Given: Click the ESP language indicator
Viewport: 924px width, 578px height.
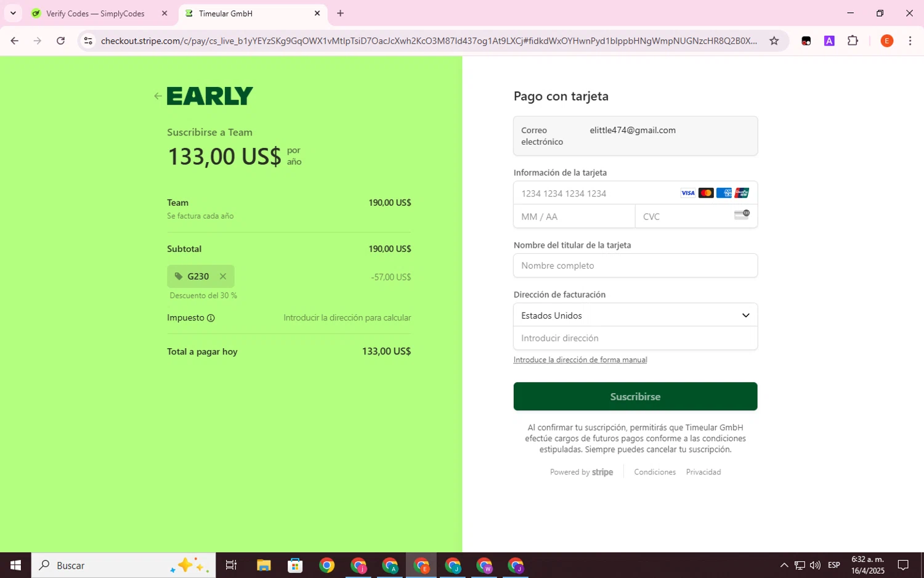Looking at the screenshot, I should coord(834,565).
